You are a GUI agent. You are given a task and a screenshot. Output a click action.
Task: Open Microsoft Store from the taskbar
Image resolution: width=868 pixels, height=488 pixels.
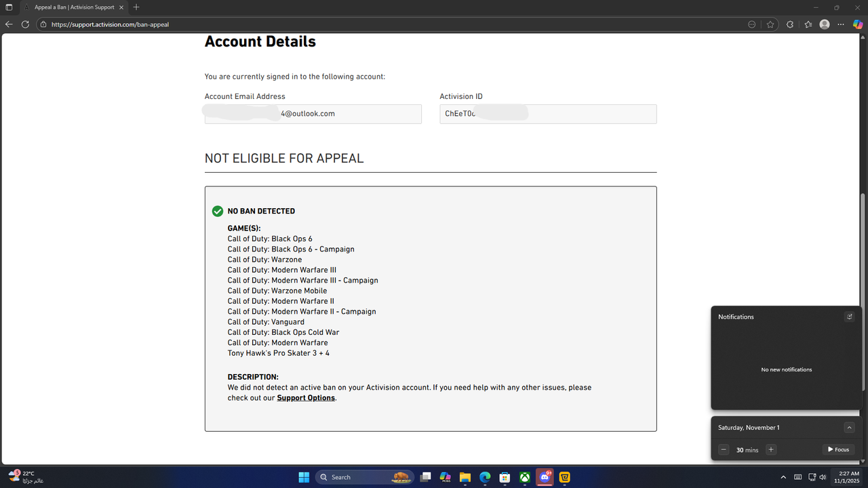(505, 477)
